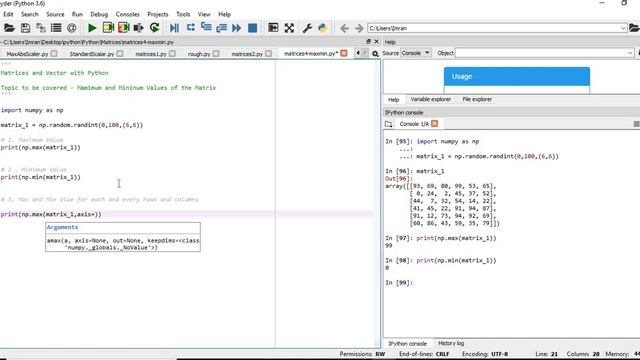
Task: Undock the editor pane icon
Action: [369, 42]
